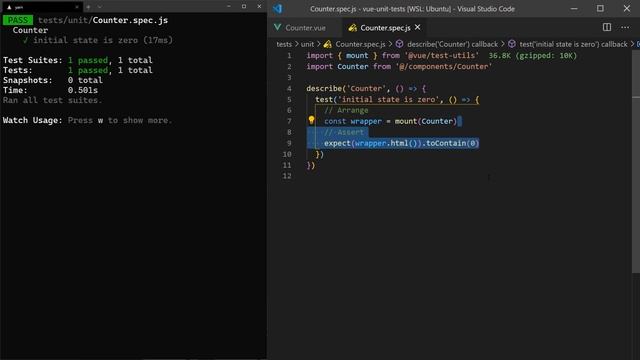This screenshot has height=360, width=640.
Task: Click 'Ran all test suites.' in the terminal
Action: (52, 100)
